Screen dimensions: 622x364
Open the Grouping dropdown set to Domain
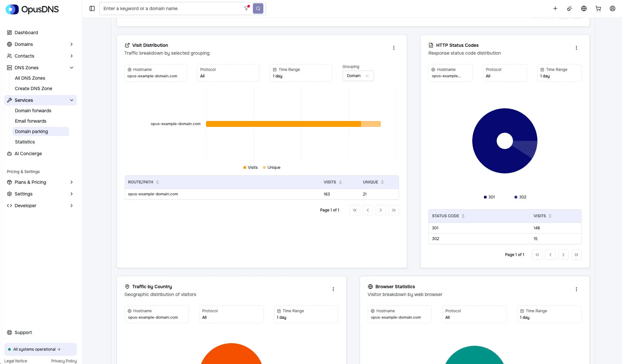(x=358, y=76)
